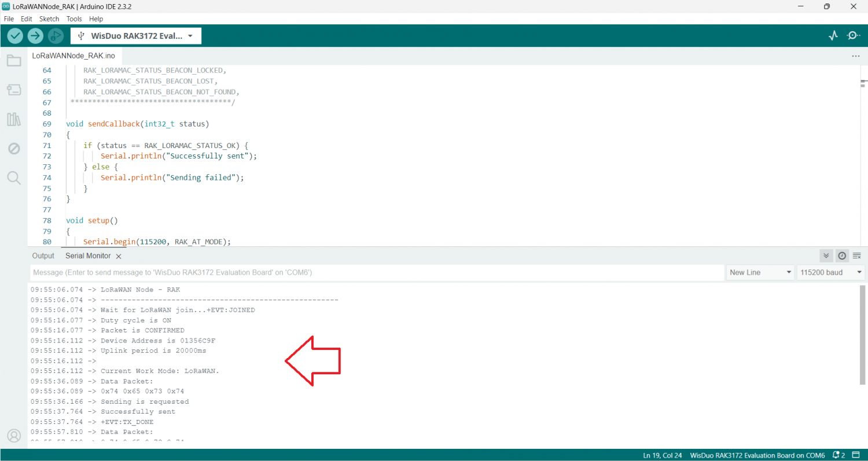Click the Verify sketch checkmark button
Viewport: 868px width, 461px height.
[x=15, y=36]
